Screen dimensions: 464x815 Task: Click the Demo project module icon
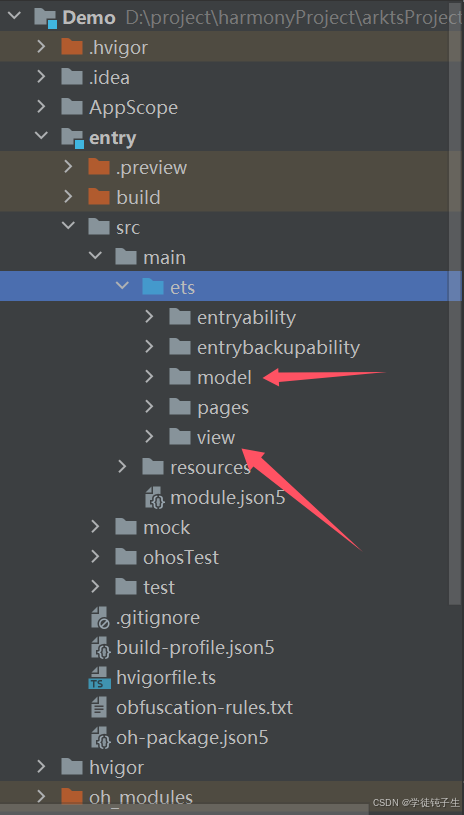pyautogui.click(x=46, y=18)
